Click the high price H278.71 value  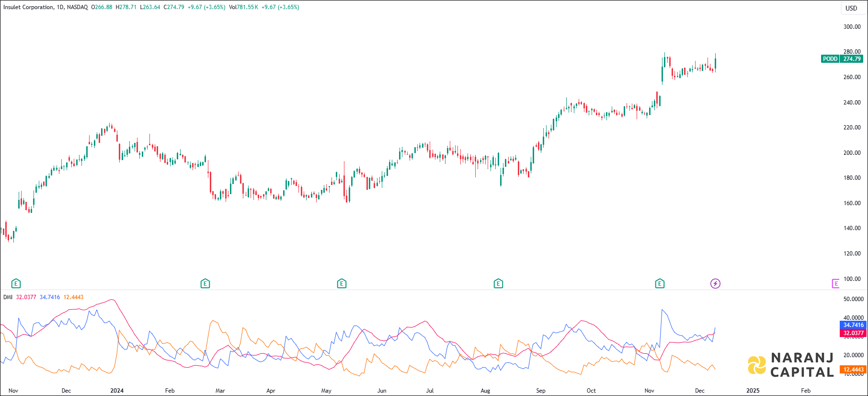(x=126, y=7)
